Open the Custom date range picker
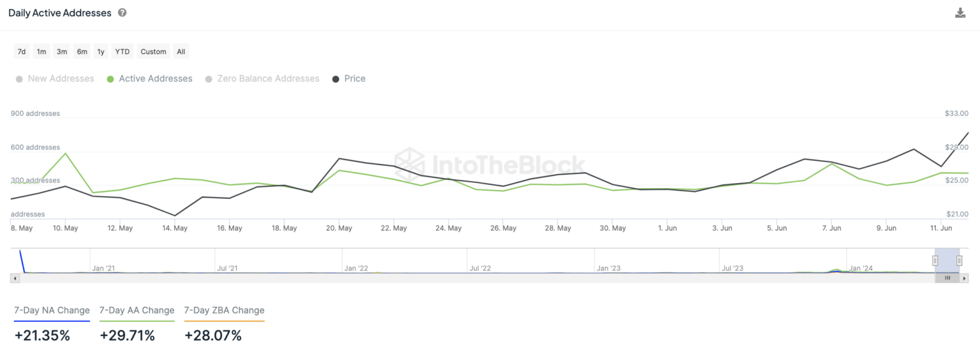The height and width of the screenshot is (352, 980). click(x=154, y=52)
